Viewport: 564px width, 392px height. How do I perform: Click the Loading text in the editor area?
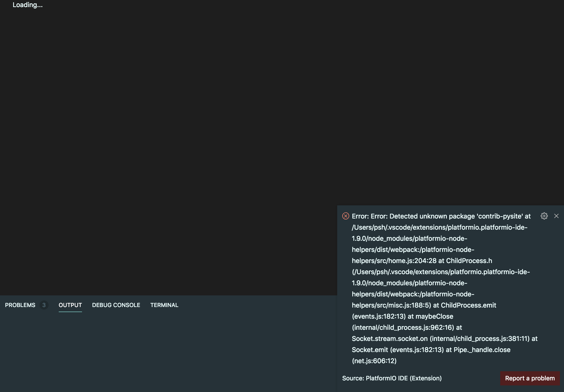click(28, 5)
